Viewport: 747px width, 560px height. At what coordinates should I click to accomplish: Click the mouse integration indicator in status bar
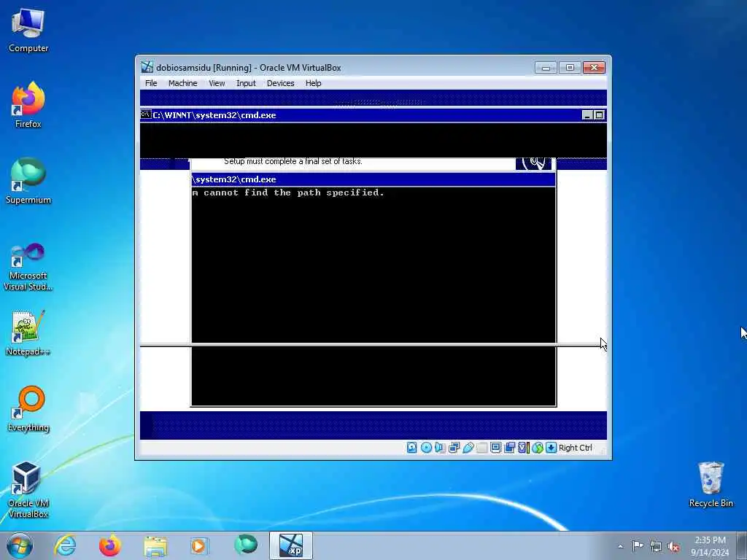click(538, 448)
